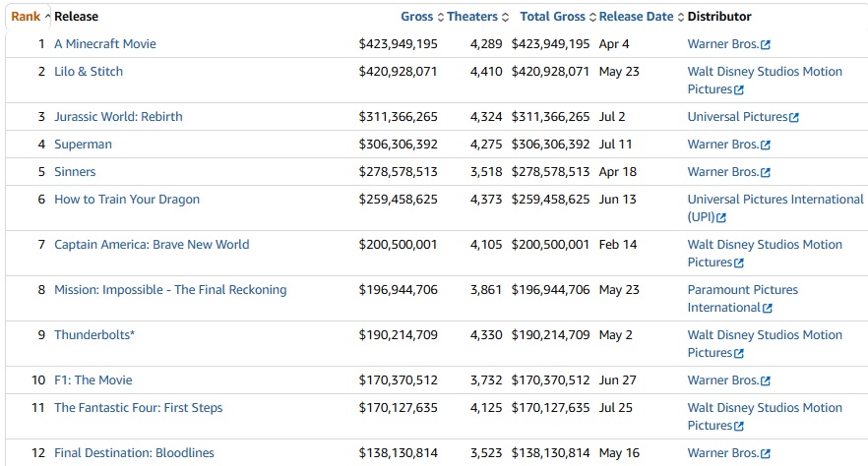This screenshot has height=466, width=868.
Task: Open Walt Disney Studios link in Lilo & Stitch row
Action: tap(765, 81)
